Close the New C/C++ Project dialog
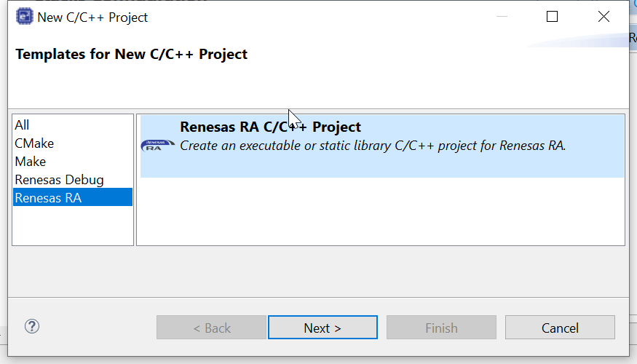This screenshot has width=637, height=364. [604, 17]
